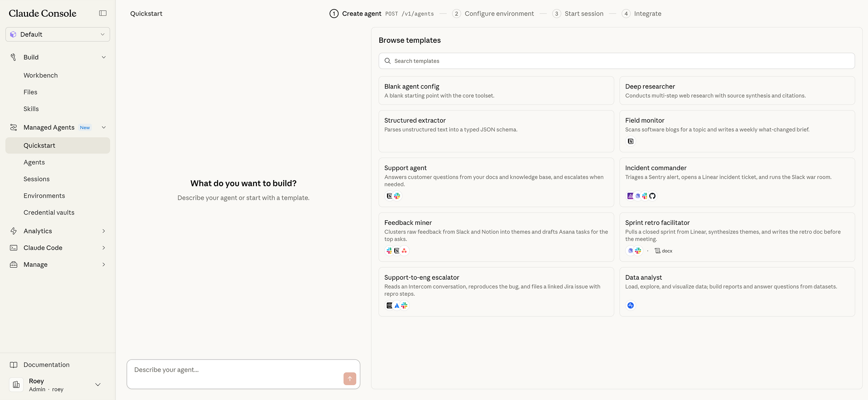868x400 pixels.
Task: Click the blue icon on Data analyst card
Action: pyautogui.click(x=630, y=305)
